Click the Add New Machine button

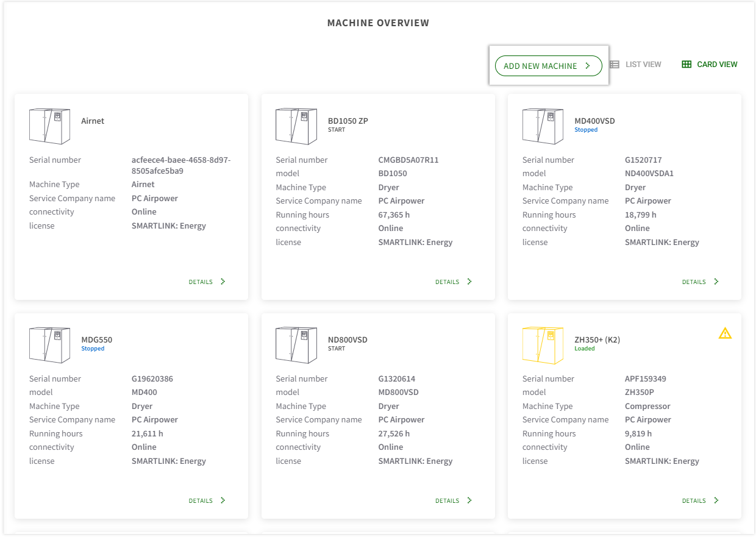point(548,66)
